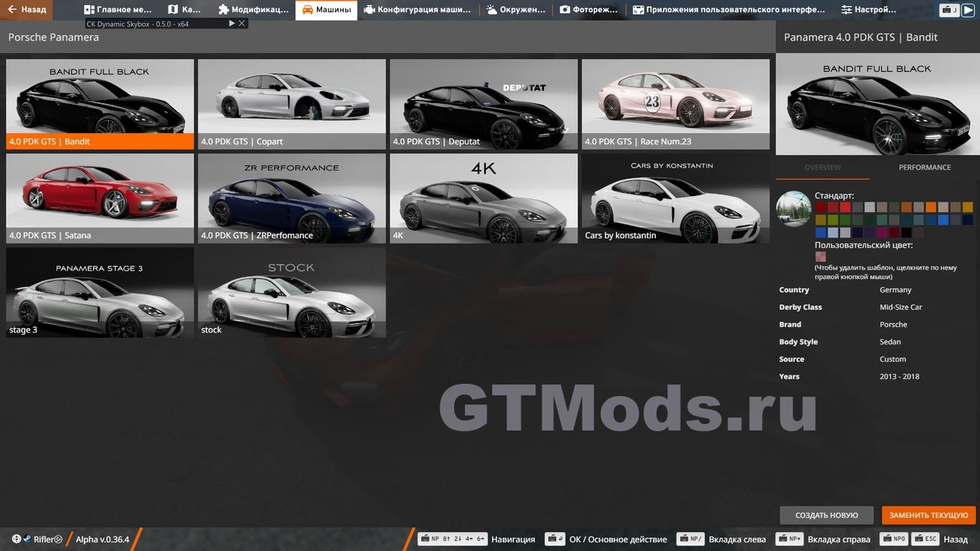Click the OK / Основное действие key icon
Image resolution: width=980 pixels, height=551 pixels.
555,539
